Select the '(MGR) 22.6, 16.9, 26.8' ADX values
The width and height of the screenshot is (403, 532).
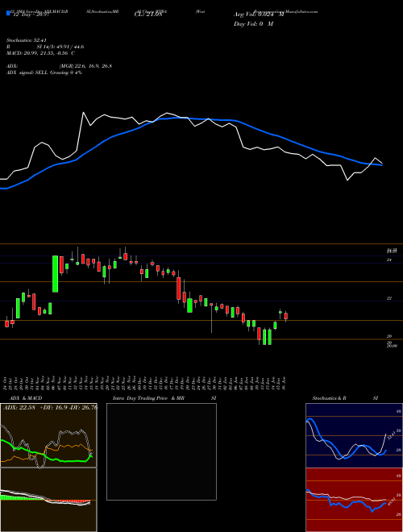[x=85, y=66]
